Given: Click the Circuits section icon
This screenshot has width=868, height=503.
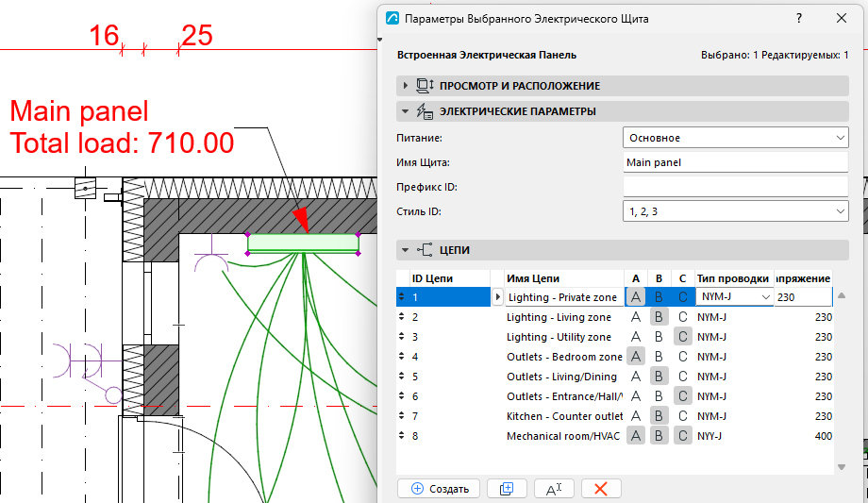Looking at the screenshot, I should point(425,250).
